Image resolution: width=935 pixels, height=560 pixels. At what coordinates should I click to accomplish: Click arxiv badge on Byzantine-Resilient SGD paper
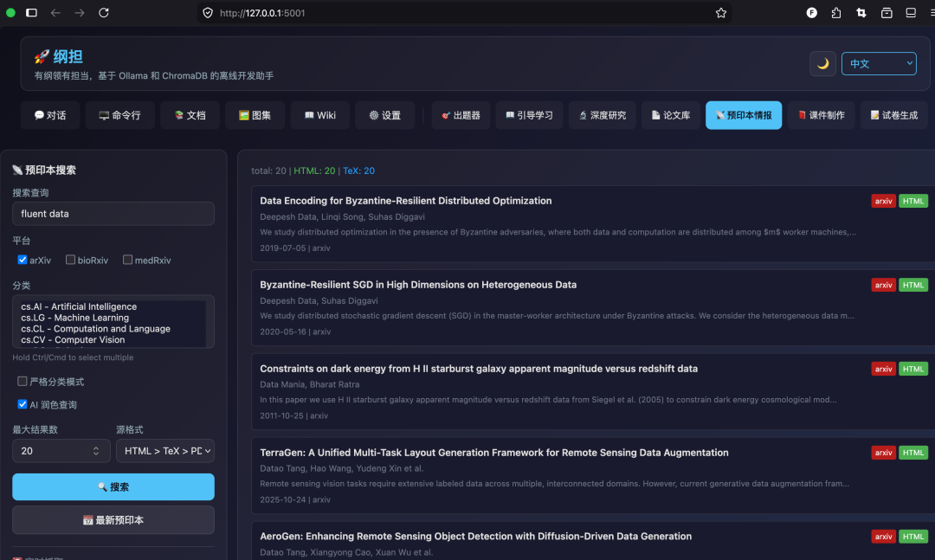[x=883, y=285]
